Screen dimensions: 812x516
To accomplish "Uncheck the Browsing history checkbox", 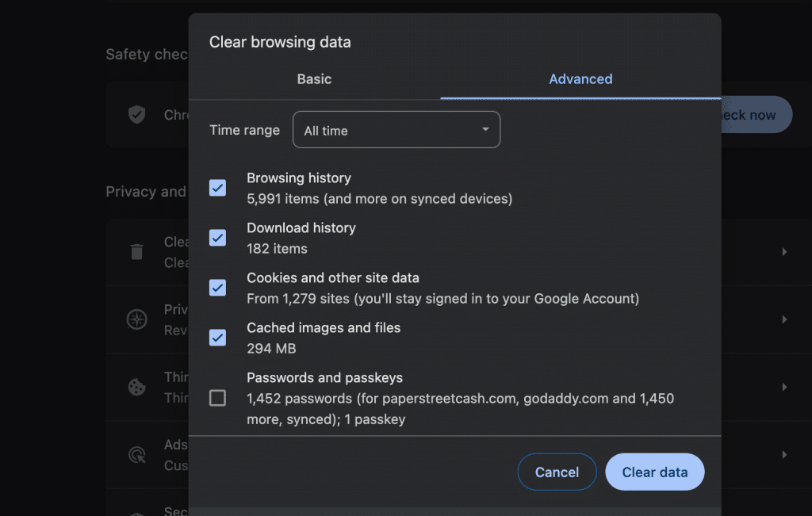I will 217,188.
